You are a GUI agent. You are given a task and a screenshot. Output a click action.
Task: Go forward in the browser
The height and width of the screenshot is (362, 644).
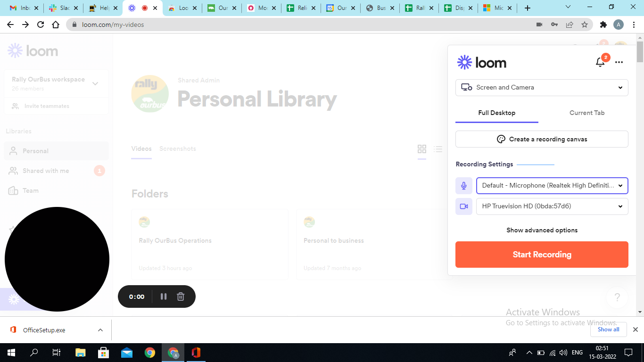point(25,25)
